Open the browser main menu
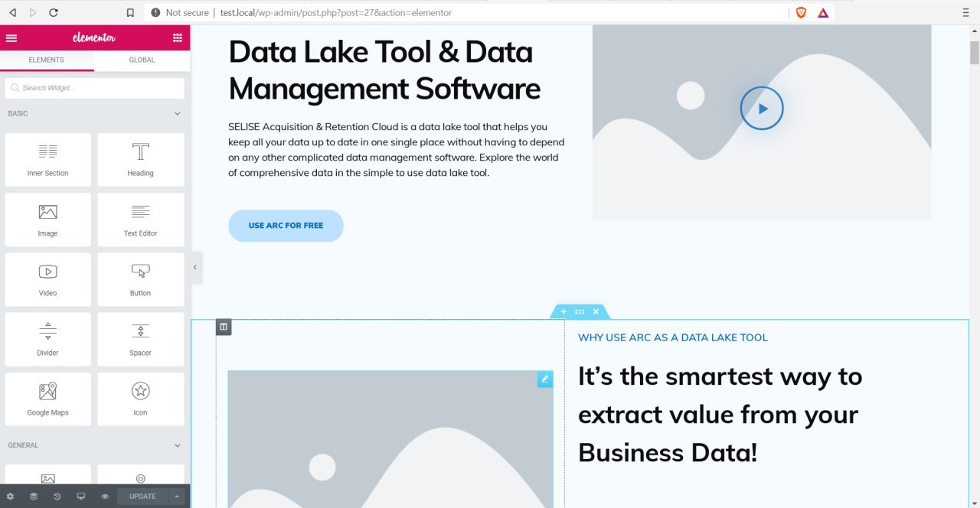This screenshot has width=980, height=508. [965, 12]
